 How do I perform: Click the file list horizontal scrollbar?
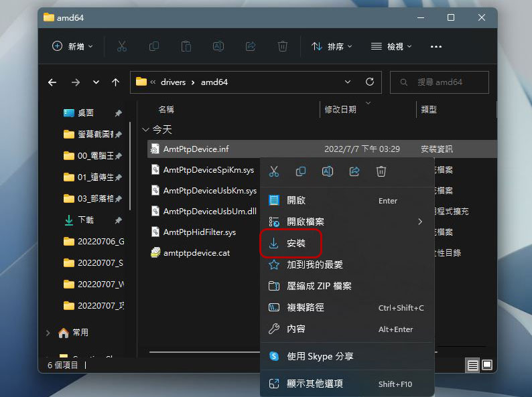[204, 352]
